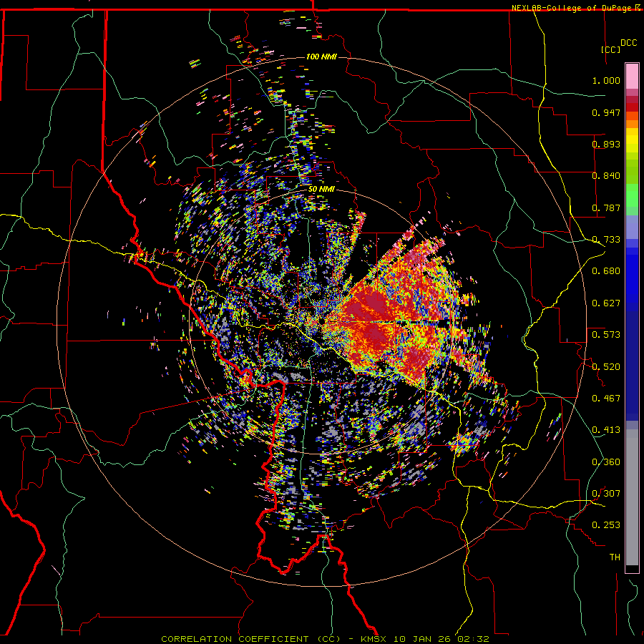644x644 pixels.
Task: Click the DCC label above the legend
Action: pos(628,43)
